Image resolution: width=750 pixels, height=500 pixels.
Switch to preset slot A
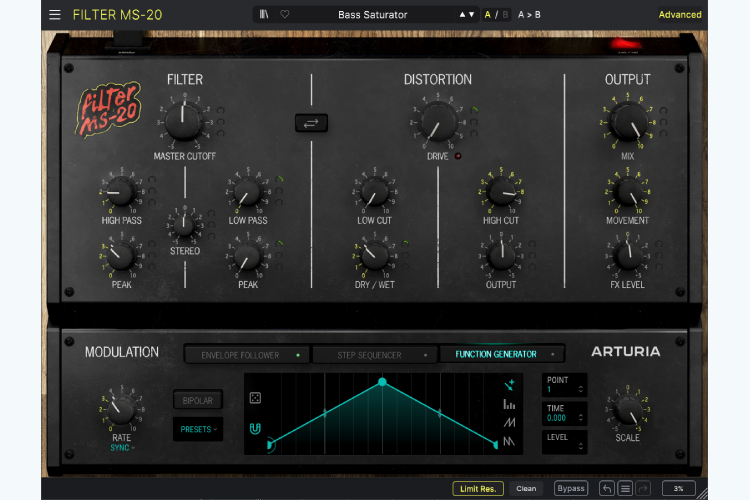pyautogui.click(x=487, y=14)
